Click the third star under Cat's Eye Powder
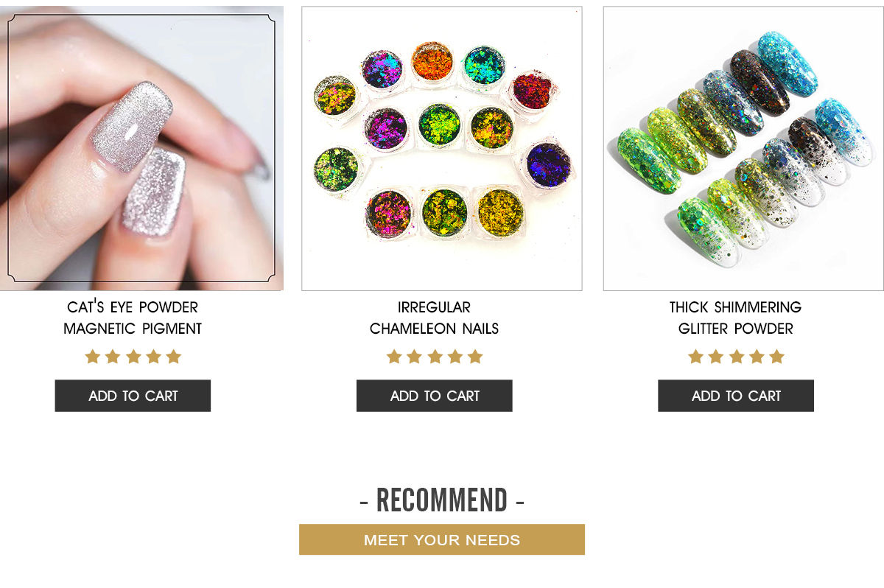This screenshot has width=884, height=588. pos(133,357)
